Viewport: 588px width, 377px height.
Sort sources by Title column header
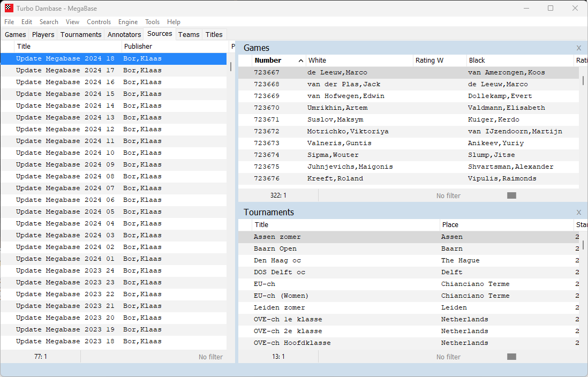coord(68,47)
